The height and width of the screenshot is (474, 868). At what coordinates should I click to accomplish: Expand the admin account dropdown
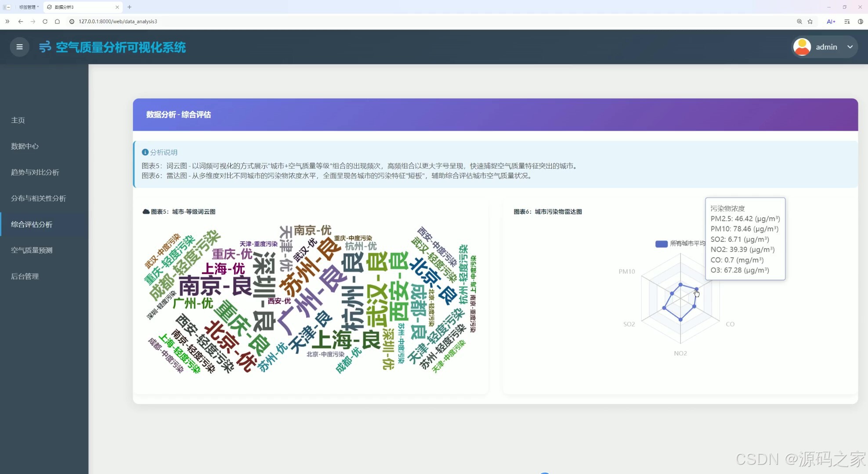click(850, 47)
